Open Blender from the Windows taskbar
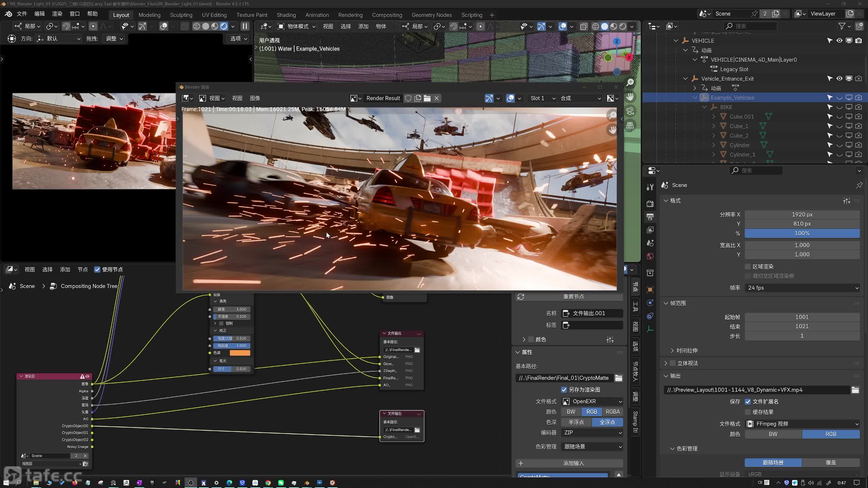The image size is (868, 488). pos(307,483)
